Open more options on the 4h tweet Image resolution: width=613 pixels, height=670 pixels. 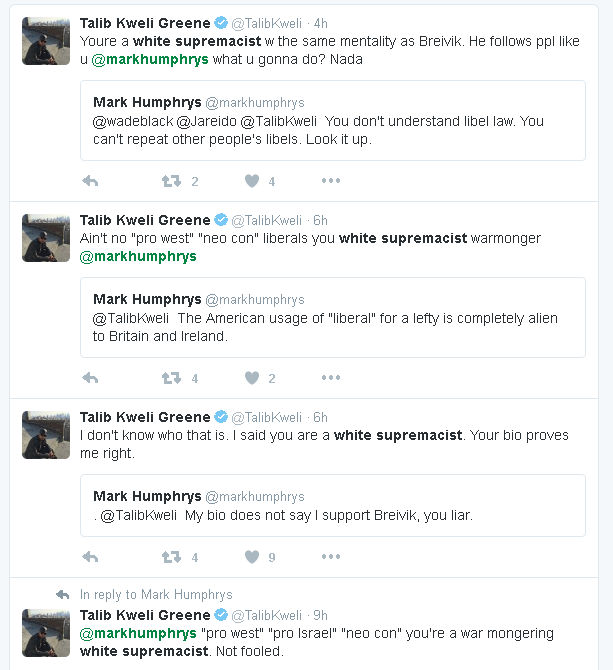click(331, 181)
